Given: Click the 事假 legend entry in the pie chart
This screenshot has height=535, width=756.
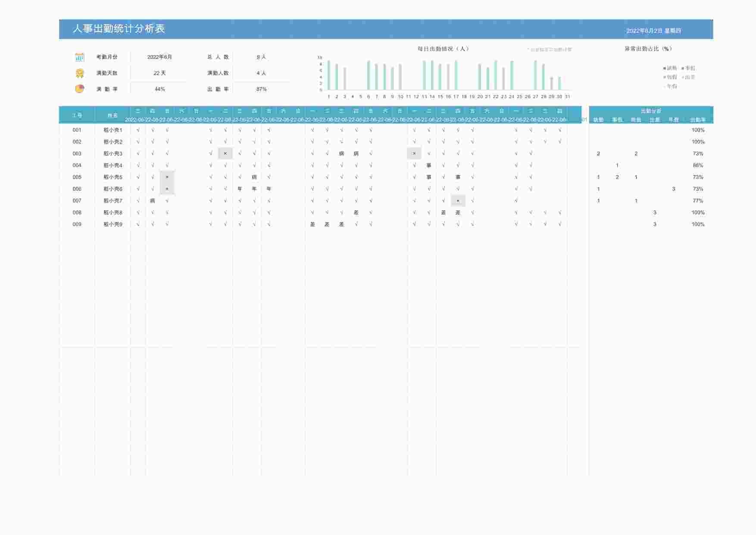Looking at the screenshot, I should pos(688,68).
